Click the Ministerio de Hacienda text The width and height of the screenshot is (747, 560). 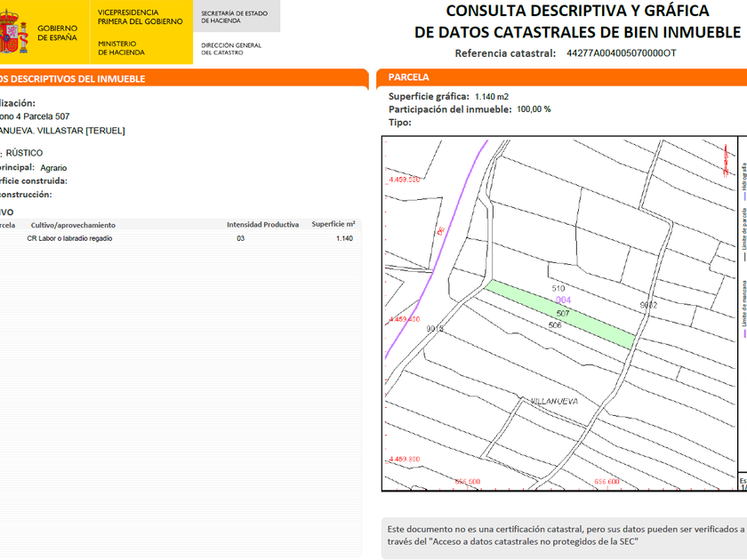(x=121, y=48)
